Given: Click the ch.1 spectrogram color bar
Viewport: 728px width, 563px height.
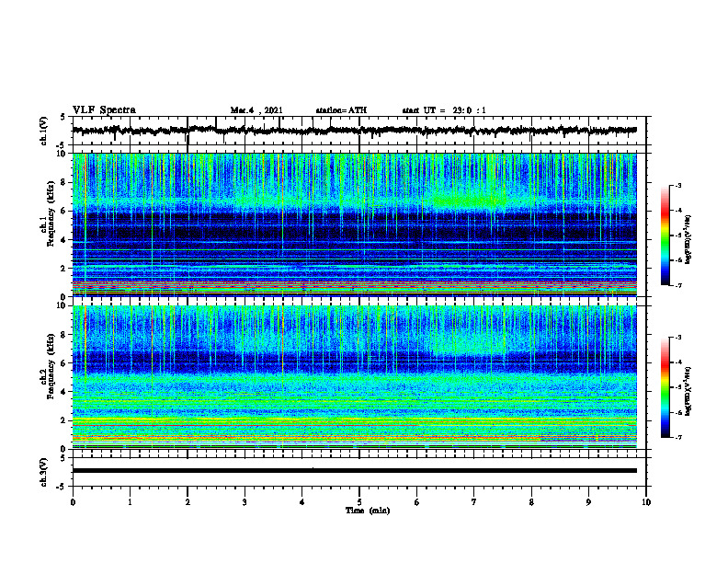Looking at the screenshot, I should click(665, 236).
